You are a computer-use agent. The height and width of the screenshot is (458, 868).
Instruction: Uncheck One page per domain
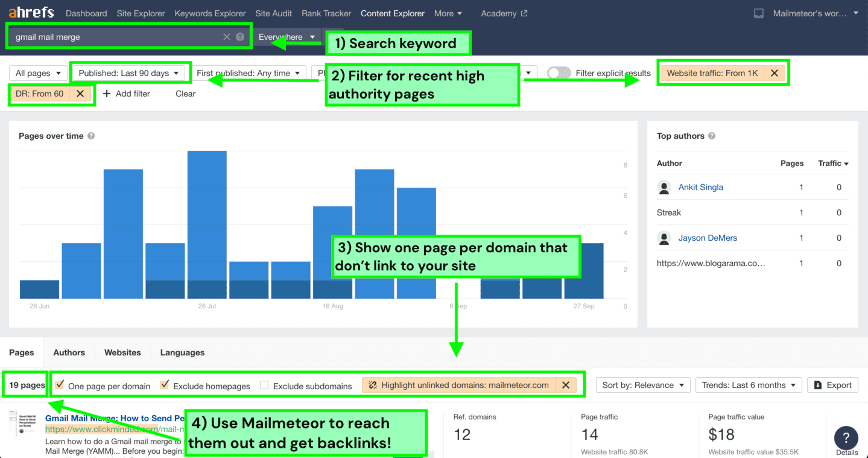[x=60, y=385]
